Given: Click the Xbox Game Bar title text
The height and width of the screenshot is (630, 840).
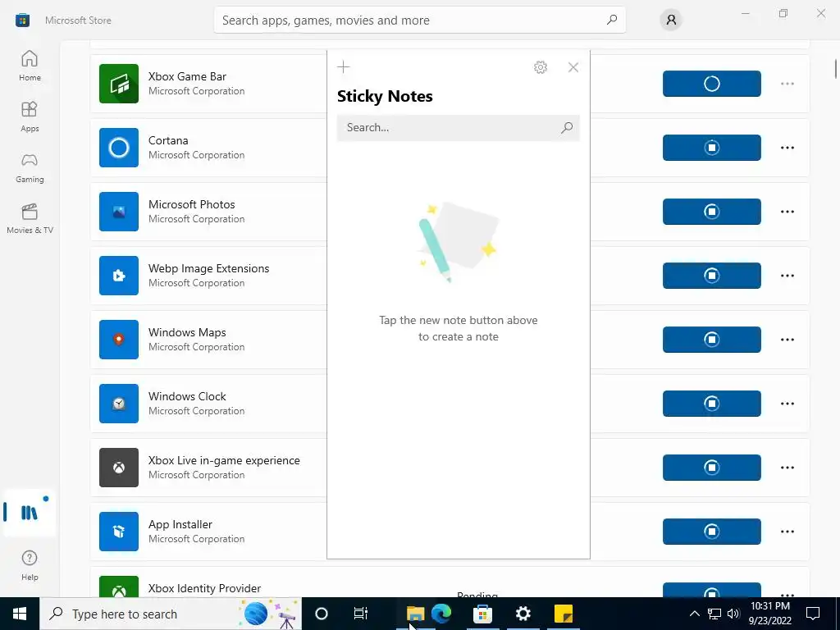Looking at the screenshot, I should click(x=187, y=76).
